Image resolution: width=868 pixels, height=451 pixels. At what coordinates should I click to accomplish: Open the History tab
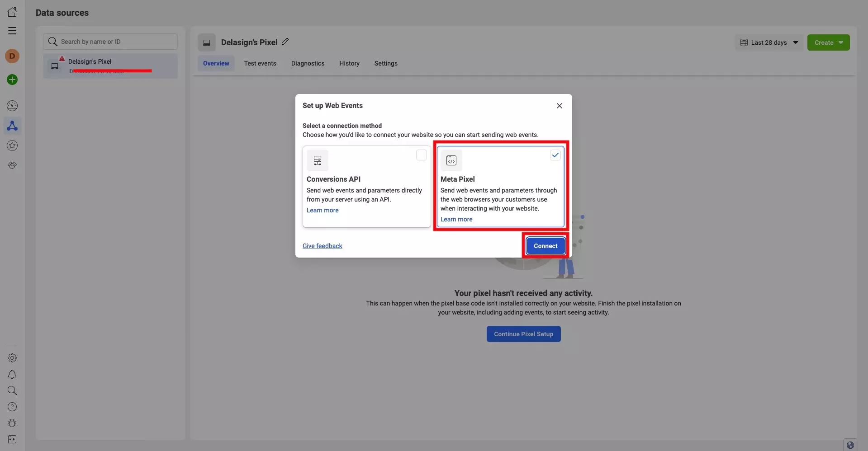(349, 63)
